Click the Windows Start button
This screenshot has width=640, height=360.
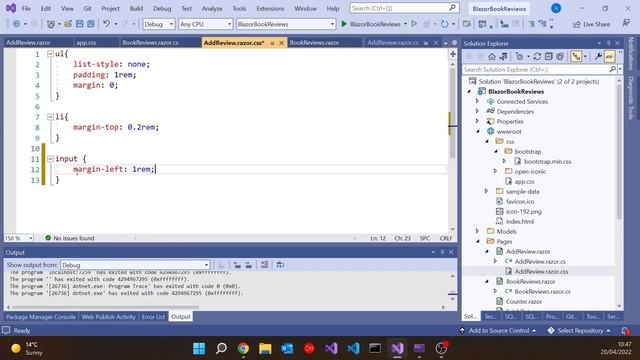199,348
